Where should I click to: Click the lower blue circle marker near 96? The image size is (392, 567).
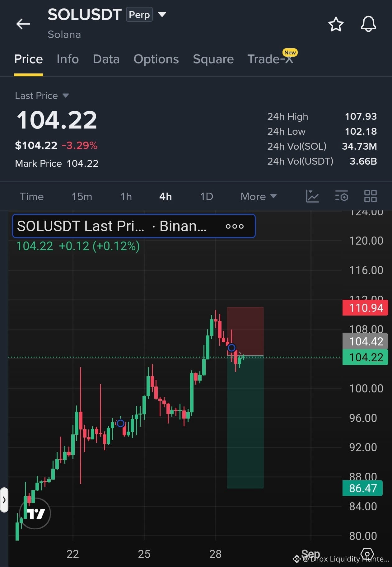tap(120, 423)
